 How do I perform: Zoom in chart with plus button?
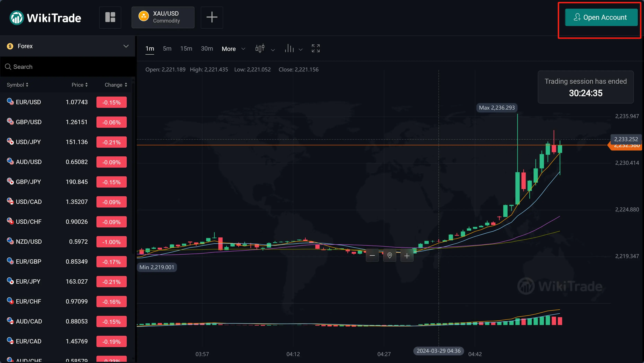pos(407,255)
